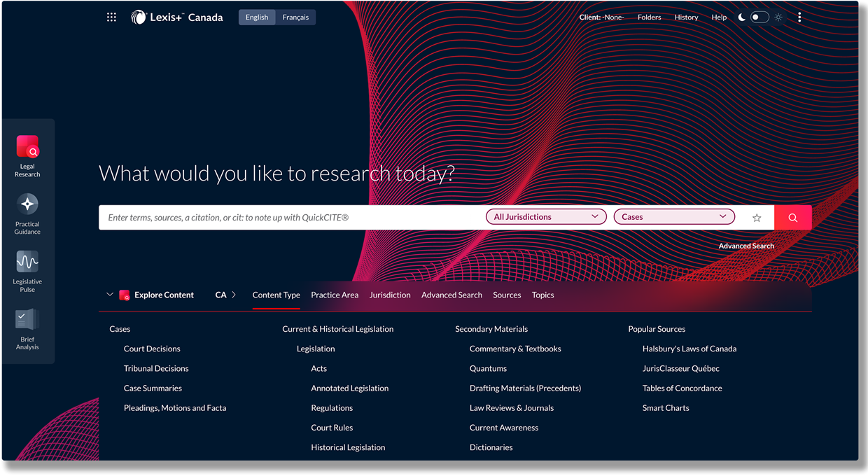The width and height of the screenshot is (868, 476).
Task: Open Folders in the top bar
Action: (649, 17)
